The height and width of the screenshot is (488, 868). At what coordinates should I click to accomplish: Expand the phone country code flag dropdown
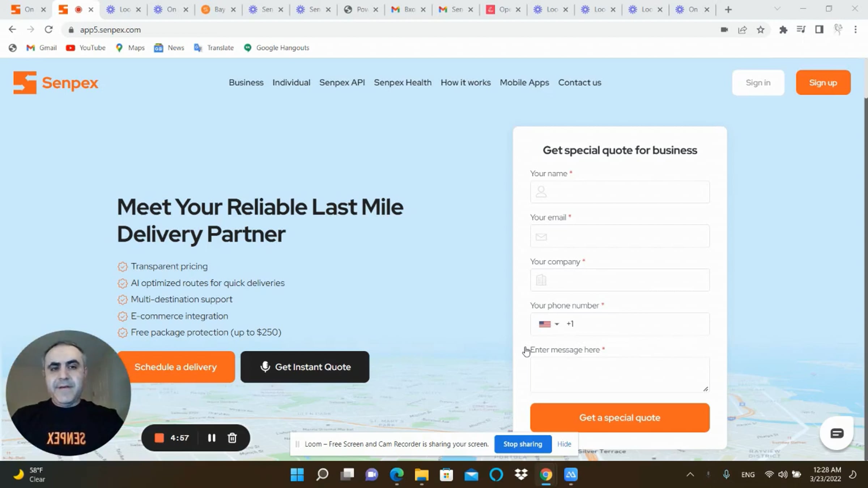[549, 324]
